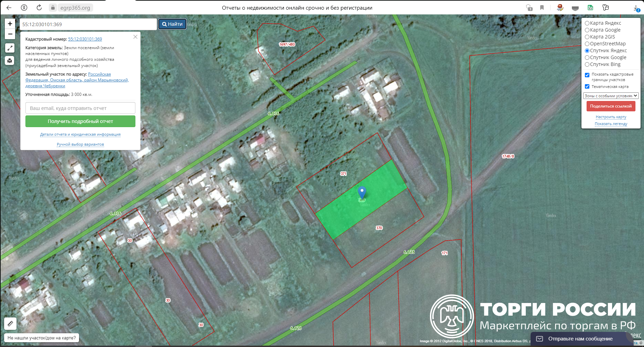This screenshot has height=347, width=644.
Task: Click parcel label 371 on map
Action: [343, 173]
